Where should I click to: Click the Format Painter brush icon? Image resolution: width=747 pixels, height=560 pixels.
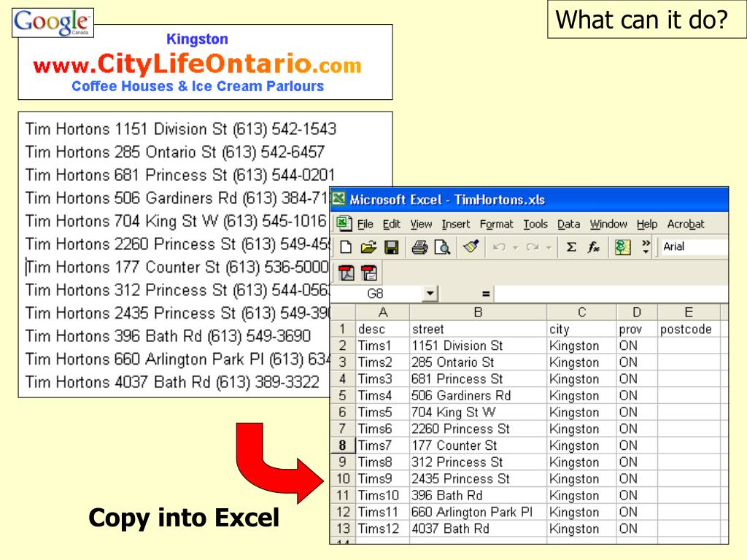coord(471,246)
